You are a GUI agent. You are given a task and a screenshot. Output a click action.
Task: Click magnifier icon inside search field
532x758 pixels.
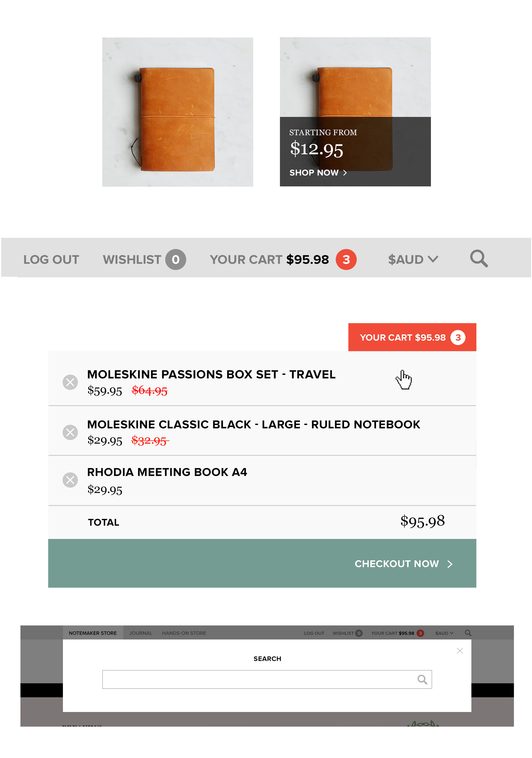pyautogui.click(x=422, y=679)
